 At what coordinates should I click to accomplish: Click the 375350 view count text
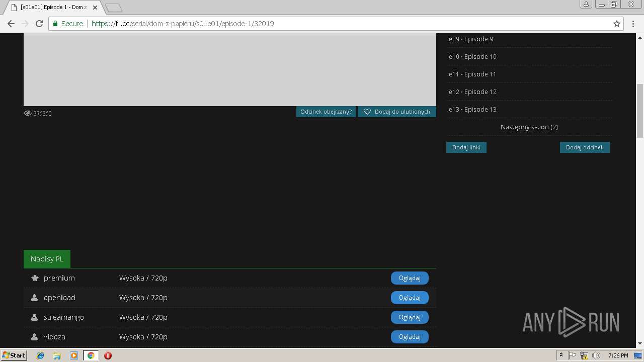[43, 114]
